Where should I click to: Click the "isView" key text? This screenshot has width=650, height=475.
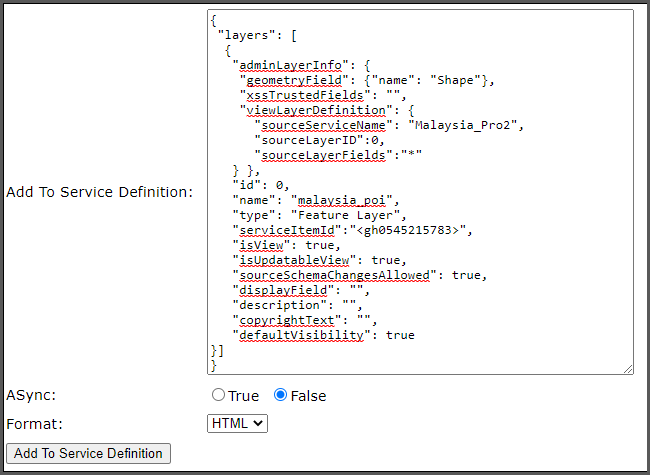pyautogui.click(x=261, y=245)
